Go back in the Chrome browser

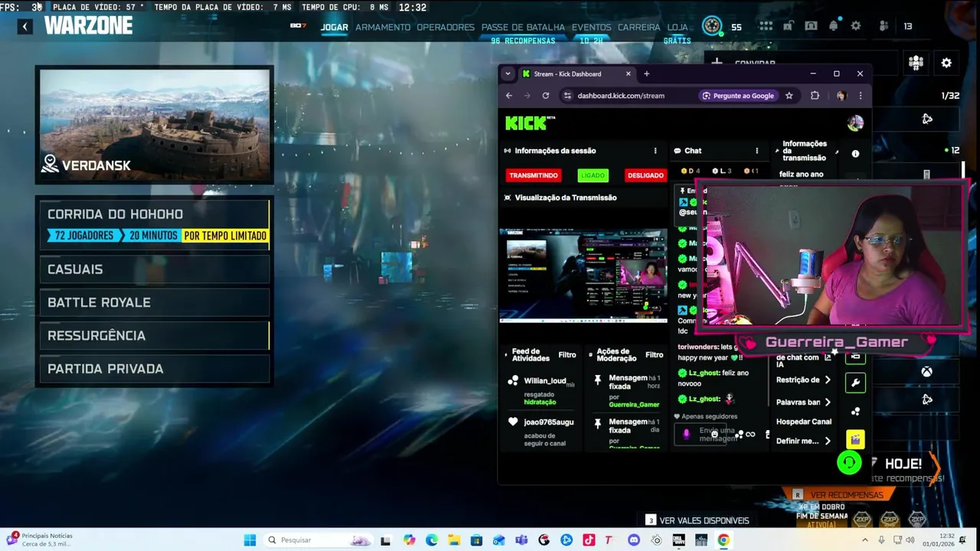pos(509,96)
